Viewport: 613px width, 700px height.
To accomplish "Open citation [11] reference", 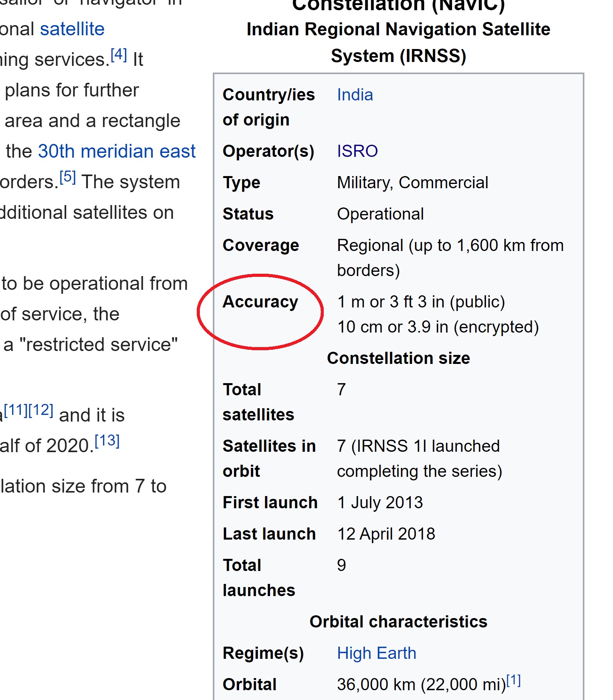I will (16, 410).
